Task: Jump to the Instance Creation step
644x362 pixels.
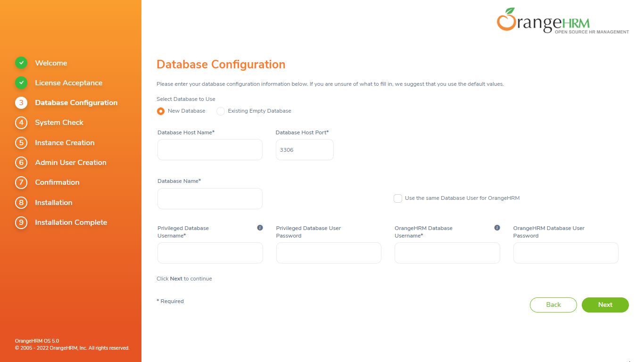Action: tap(65, 143)
